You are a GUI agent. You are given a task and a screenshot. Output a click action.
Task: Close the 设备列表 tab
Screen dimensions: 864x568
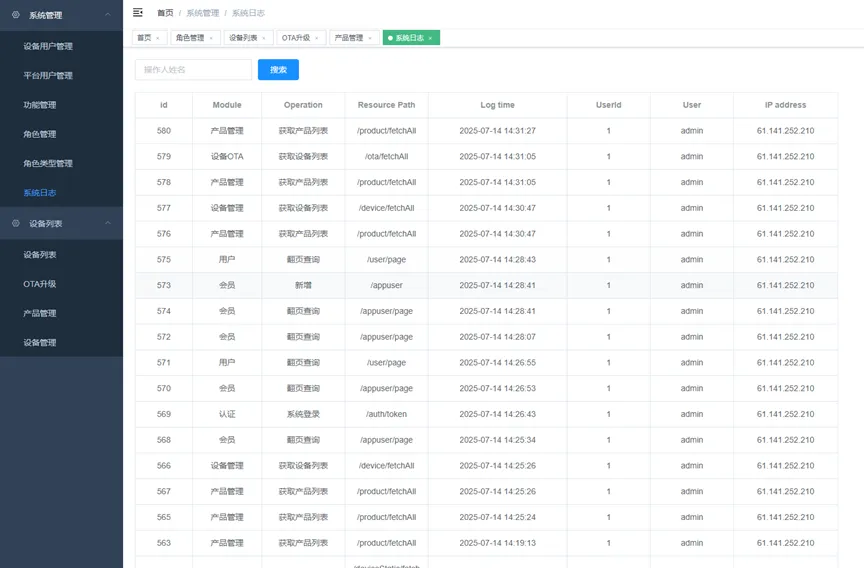(264, 38)
